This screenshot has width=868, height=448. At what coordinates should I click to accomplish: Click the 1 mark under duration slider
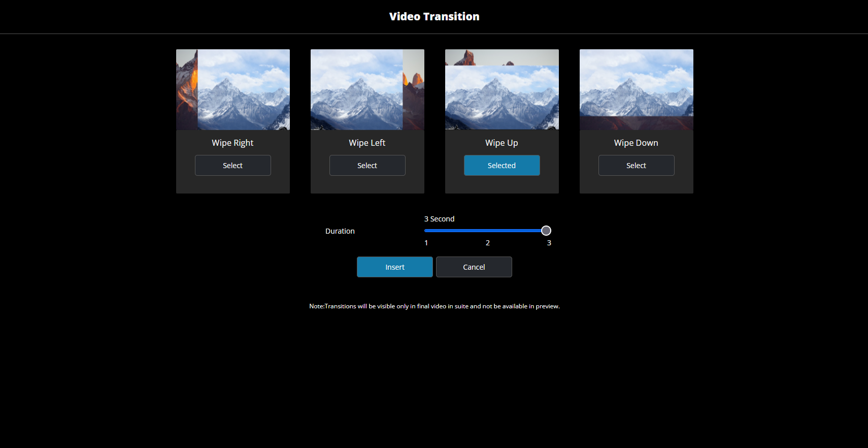pyautogui.click(x=426, y=243)
